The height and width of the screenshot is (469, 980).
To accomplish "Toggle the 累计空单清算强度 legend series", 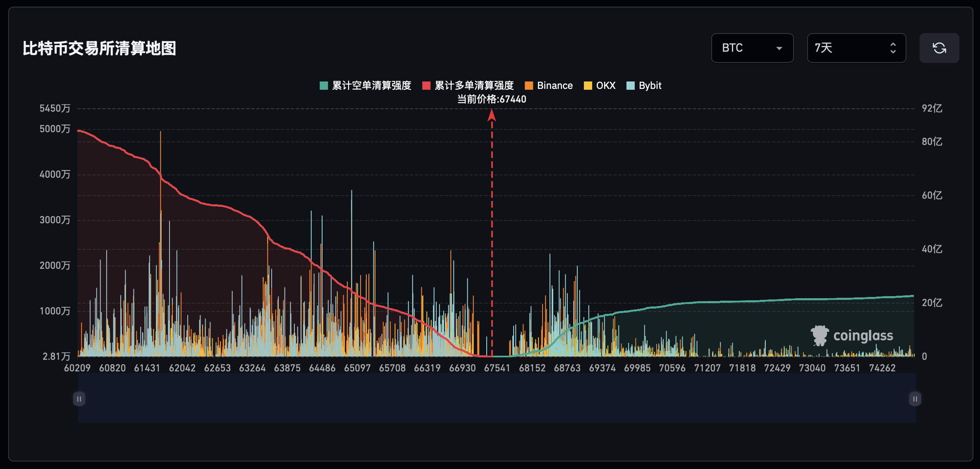I will 366,86.
